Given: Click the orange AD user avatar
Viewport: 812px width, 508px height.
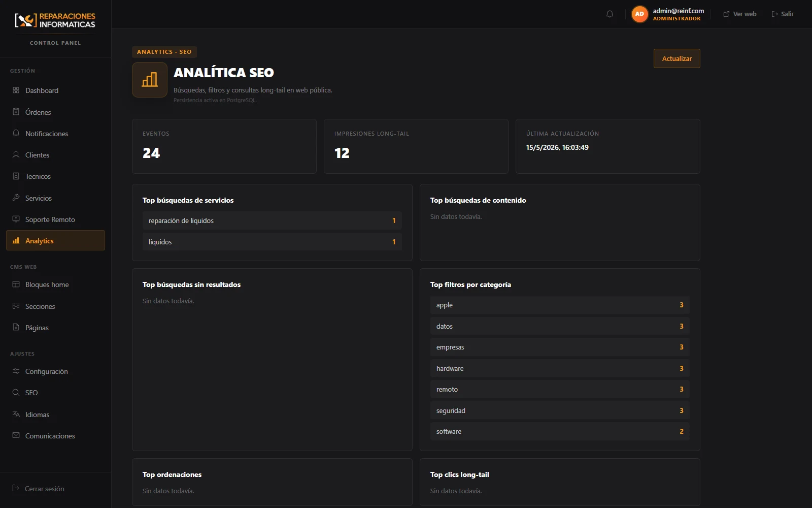Looking at the screenshot, I should (639, 14).
